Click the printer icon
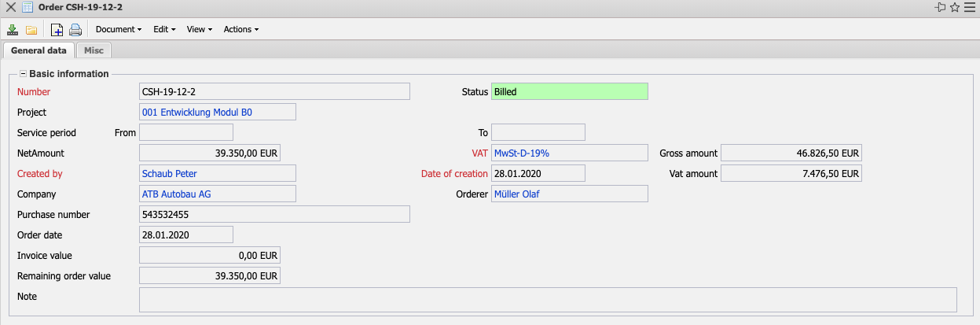The image size is (980, 325). click(75, 30)
